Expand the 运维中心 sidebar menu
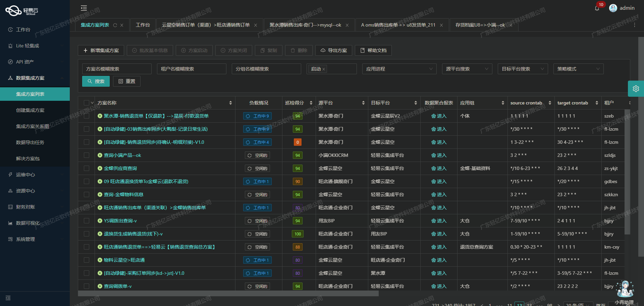The image size is (644, 306). tap(35, 175)
